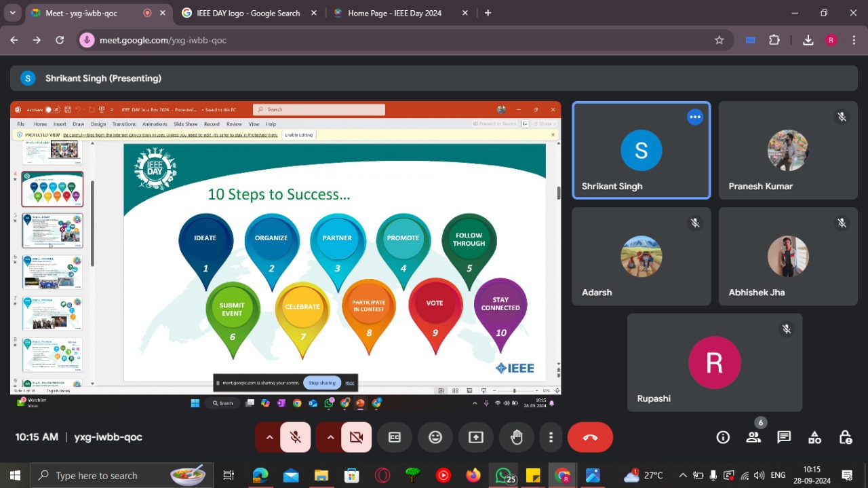Select Adarsh participant tile
Viewport: 868px width, 488px height.
click(642, 256)
